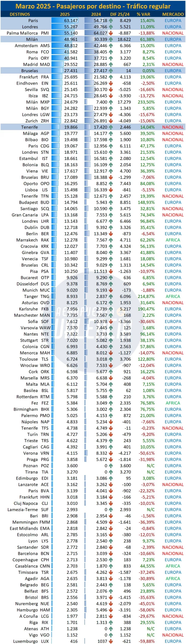Click the green up arrow in the Paris row

click(x=111, y=21)
